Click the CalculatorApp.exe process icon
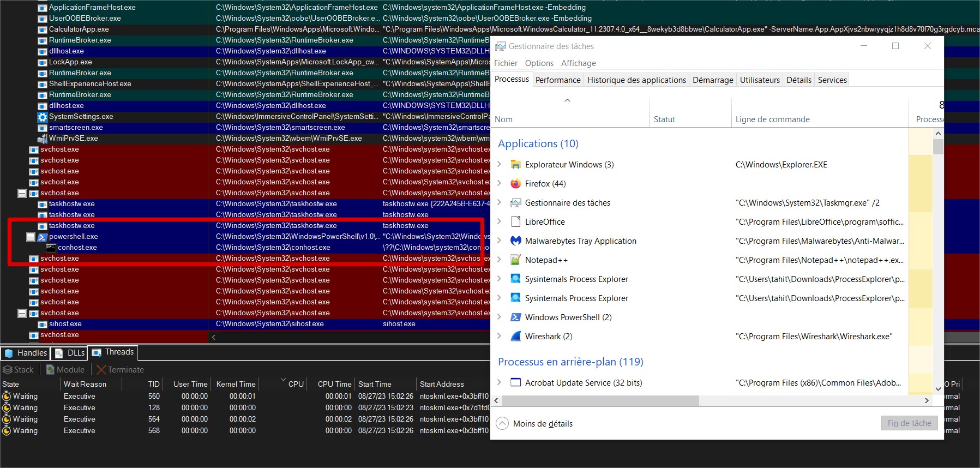The width and height of the screenshot is (980, 468). click(42, 29)
